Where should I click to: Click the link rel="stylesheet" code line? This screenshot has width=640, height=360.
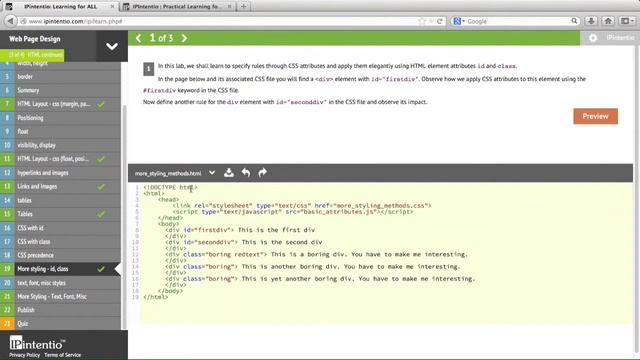[x=302, y=206]
